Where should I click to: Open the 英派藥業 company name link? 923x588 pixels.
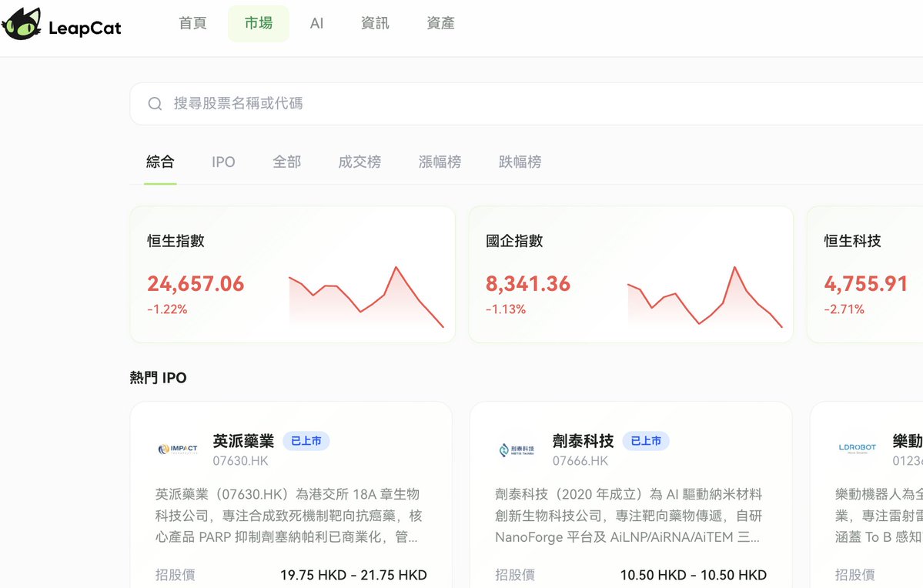pos(244,441)
